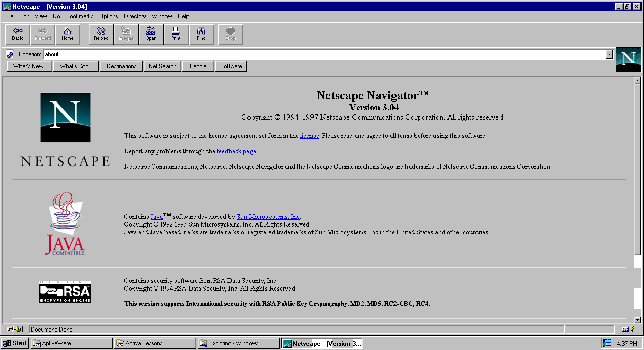Click the Back arrow toolbar button

point(17,34)
